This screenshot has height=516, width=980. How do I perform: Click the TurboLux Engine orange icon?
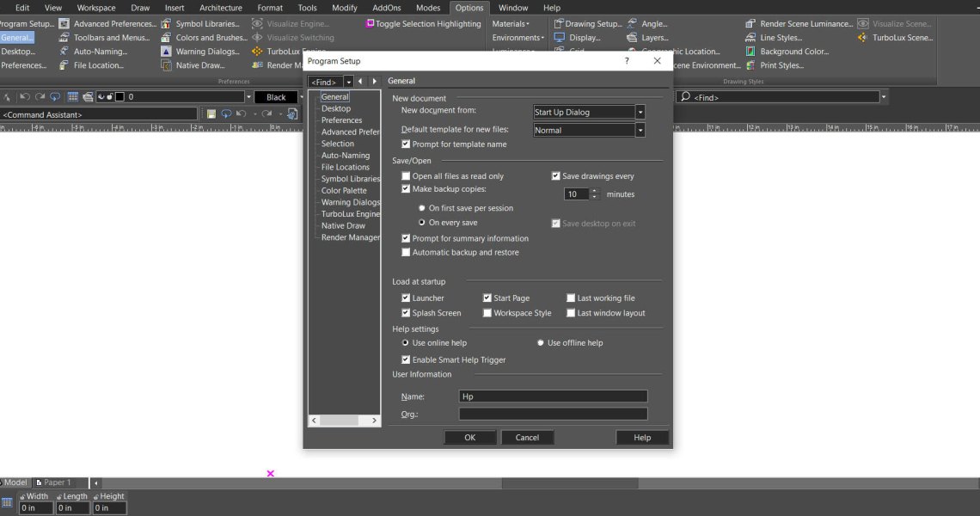coord(257,52)
